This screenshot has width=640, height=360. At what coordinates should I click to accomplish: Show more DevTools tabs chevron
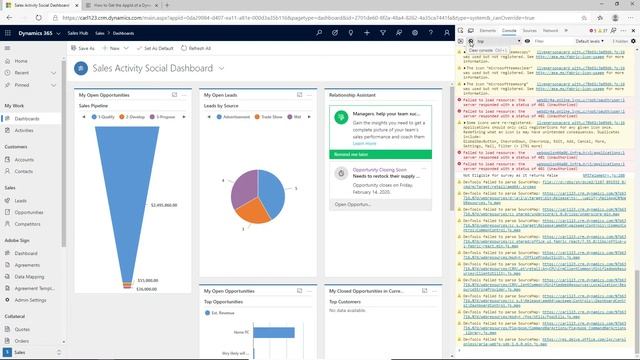click(566, 31)
